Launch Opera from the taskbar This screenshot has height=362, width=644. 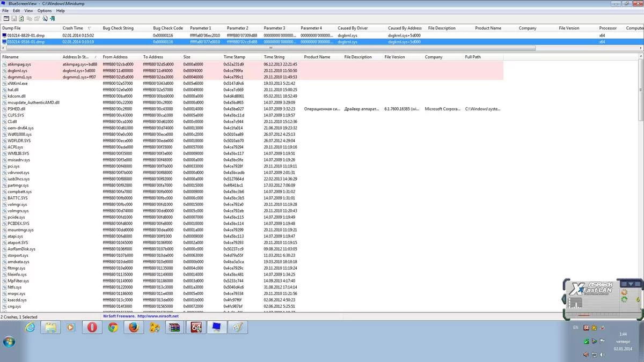[x=92, y=327]
